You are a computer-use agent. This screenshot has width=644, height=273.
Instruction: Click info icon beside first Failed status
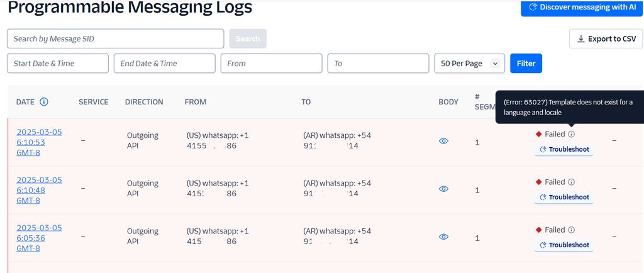coord(571,134)
